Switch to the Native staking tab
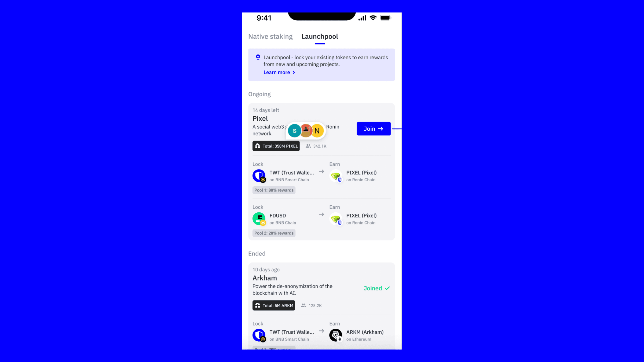Image resolution: width=644 pixels, height=362 pixels. [x=270, y=36]
